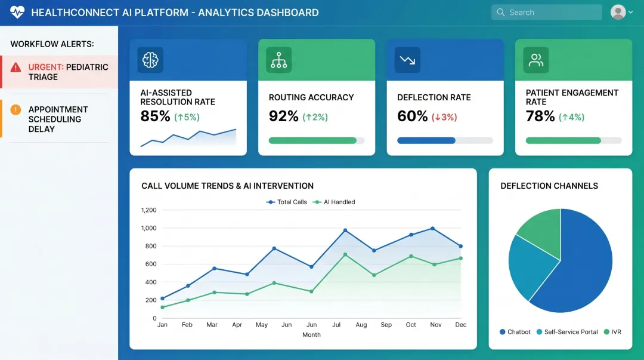Click the downward trend arrow icon
Image resolution: width=644 pixels, height=360 pixels.
407,60
